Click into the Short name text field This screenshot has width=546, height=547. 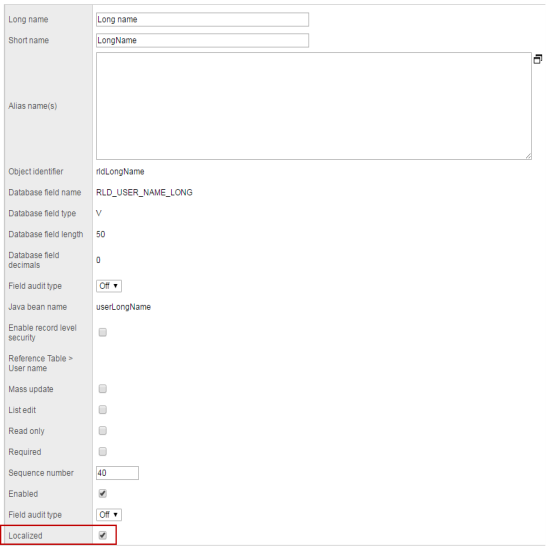[x=202, y=40]
